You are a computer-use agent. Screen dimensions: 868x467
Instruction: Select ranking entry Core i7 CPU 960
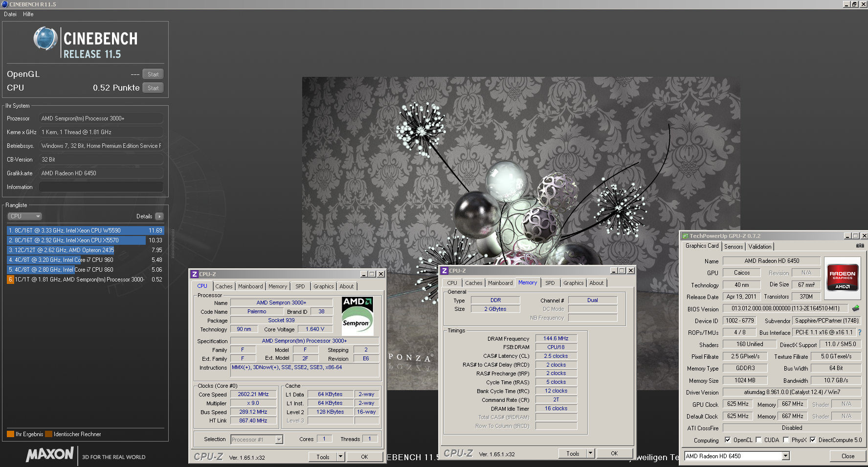coord(85,260)
